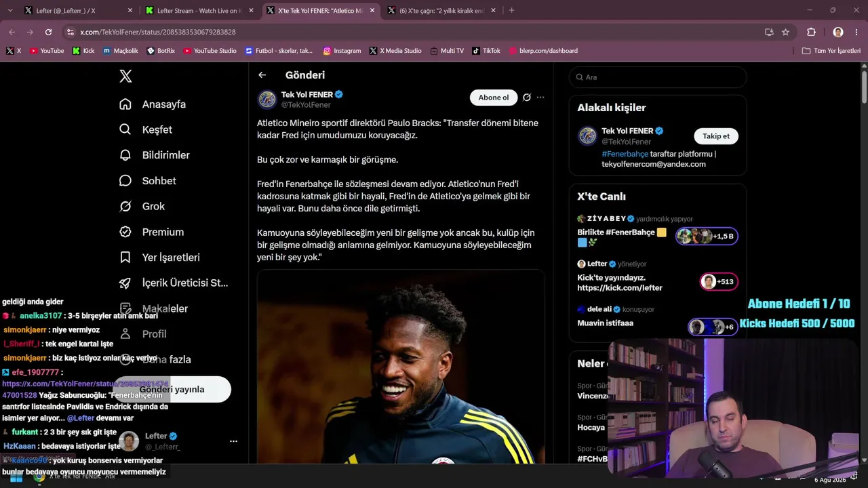868x488 pixels.
Task: Open the https://kick.com/lefter link
Action: [x=620, y=288]
